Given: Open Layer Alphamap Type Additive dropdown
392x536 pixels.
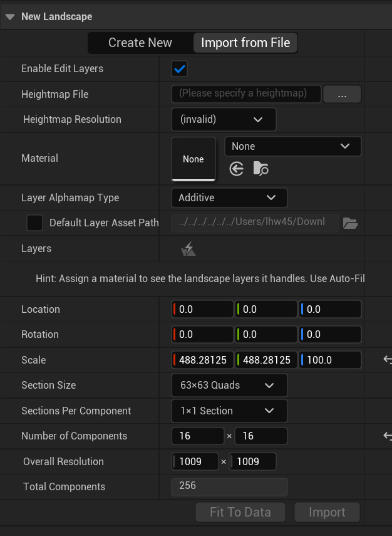Looking at the screenshot, I should tap(229, 197).
